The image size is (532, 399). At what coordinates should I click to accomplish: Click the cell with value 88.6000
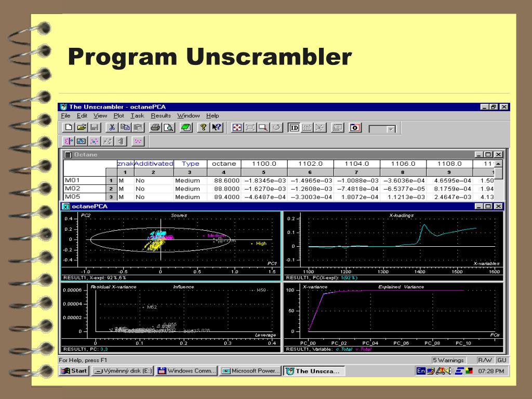click(224, 180)
